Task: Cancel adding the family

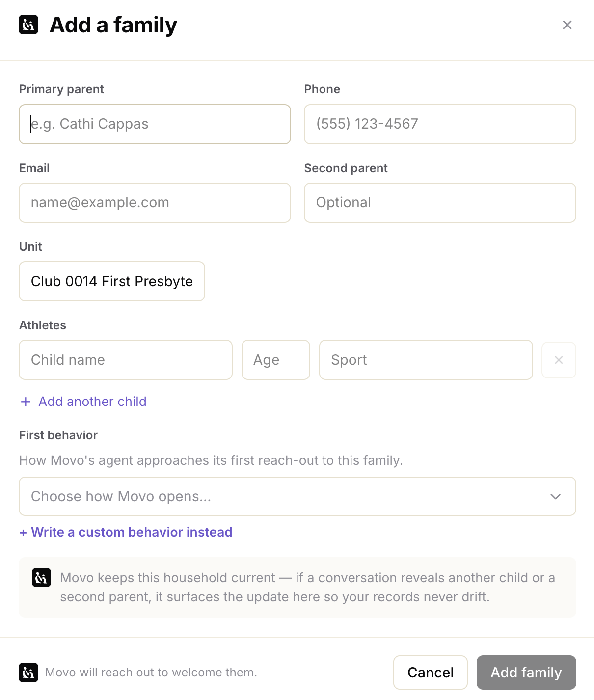Action: pyautogui.click(x=431, y=673)
